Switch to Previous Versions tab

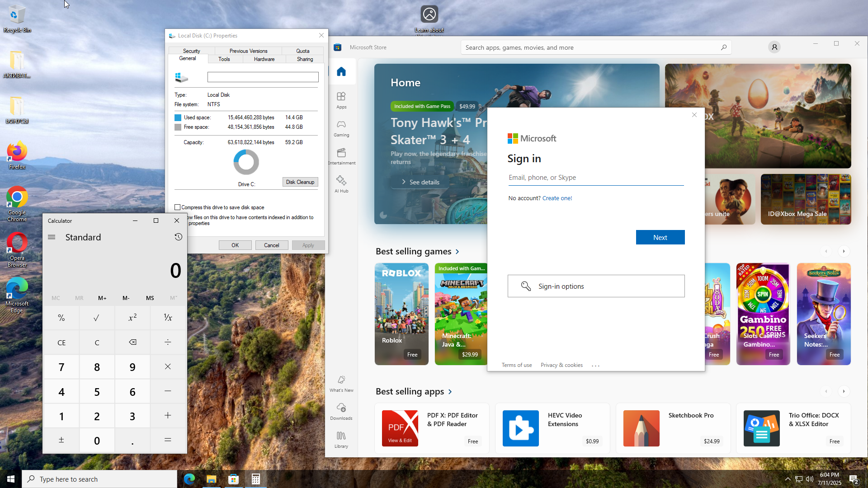click(x=248, y=51)
